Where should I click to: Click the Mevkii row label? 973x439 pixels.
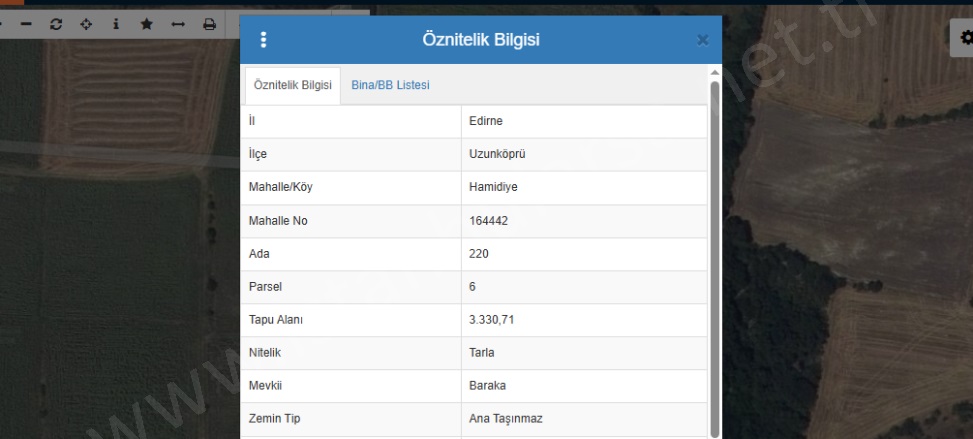tap(265, 386)
